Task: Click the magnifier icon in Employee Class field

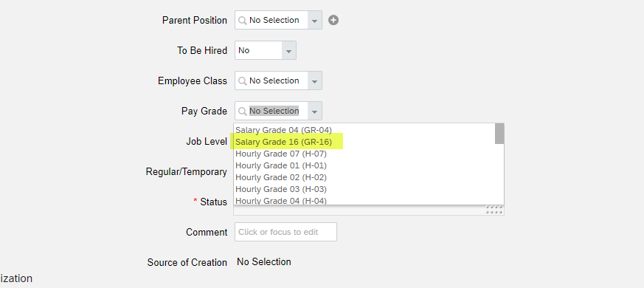Action: pyautogui.click(x=243, y=80)
